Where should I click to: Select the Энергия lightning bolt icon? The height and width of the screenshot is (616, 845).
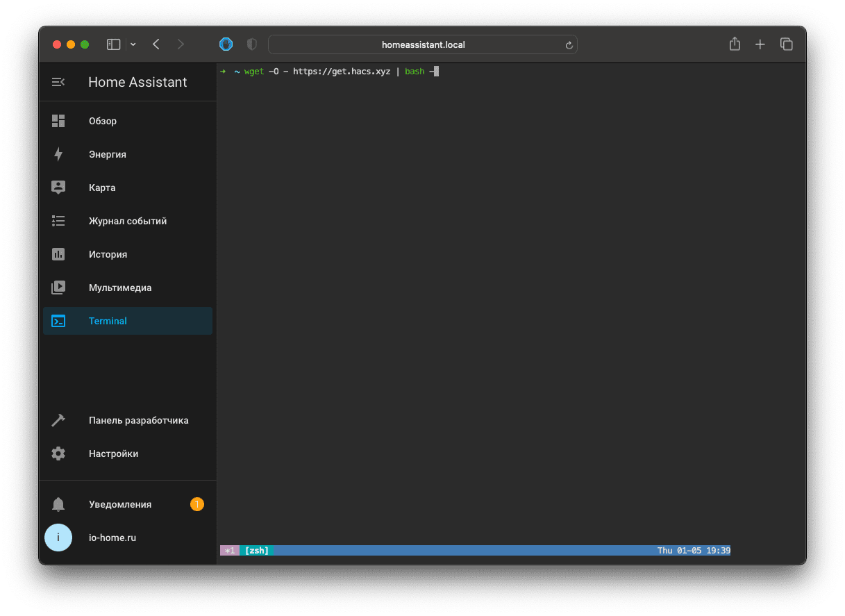tap(58, 153)
